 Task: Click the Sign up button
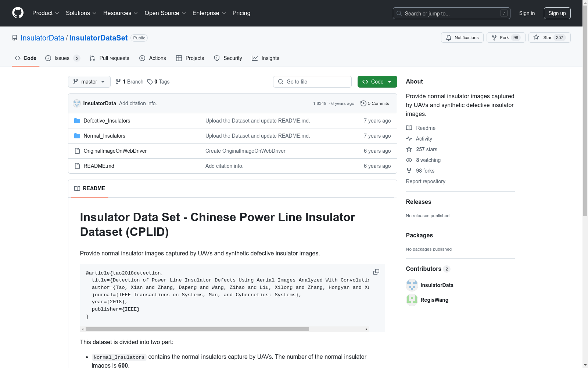click(557, 13)
